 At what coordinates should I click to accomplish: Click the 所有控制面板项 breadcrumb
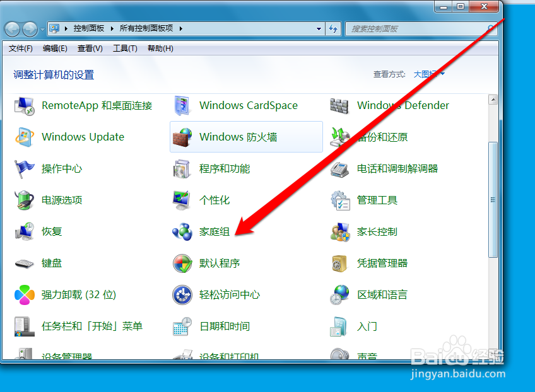[146, 28]
